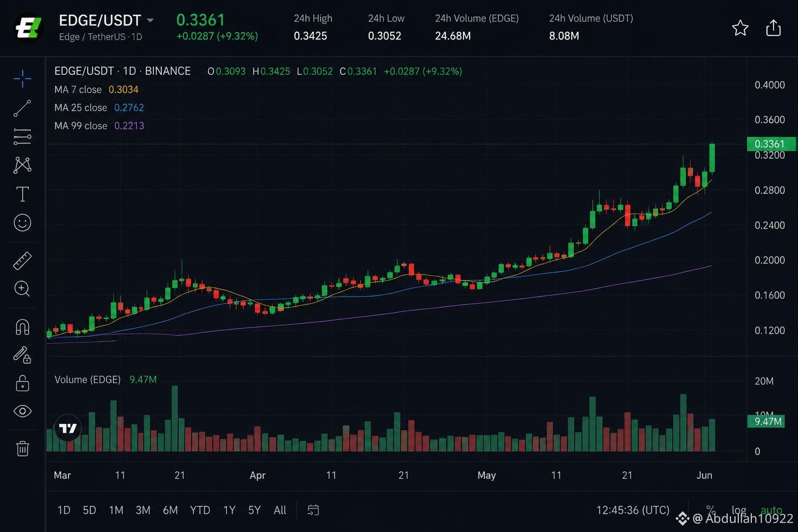798x532 pixels.
Task: Click the Edge / TetherUS · 1D subtitle
Action: (100, 37)
